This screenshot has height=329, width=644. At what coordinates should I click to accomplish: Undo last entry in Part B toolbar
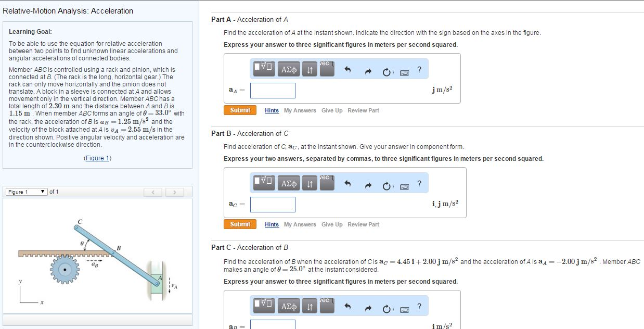tap(349, 183)
